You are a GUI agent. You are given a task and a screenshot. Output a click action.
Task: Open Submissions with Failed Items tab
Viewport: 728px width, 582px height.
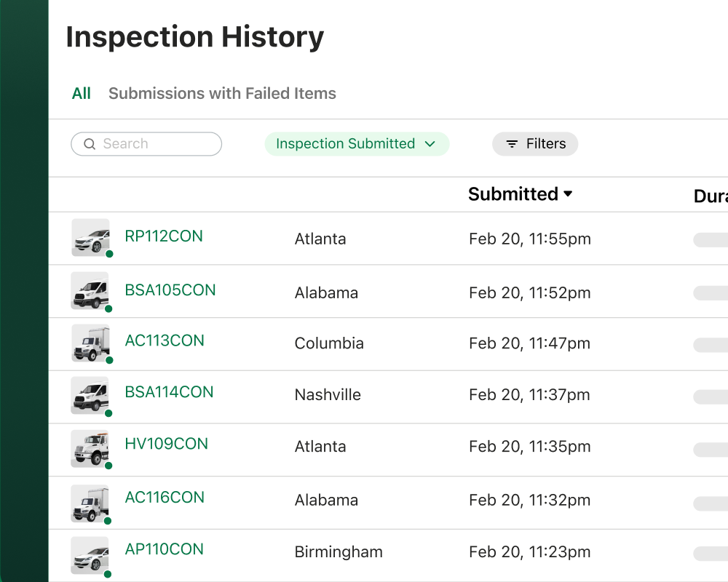coord(222,93)
